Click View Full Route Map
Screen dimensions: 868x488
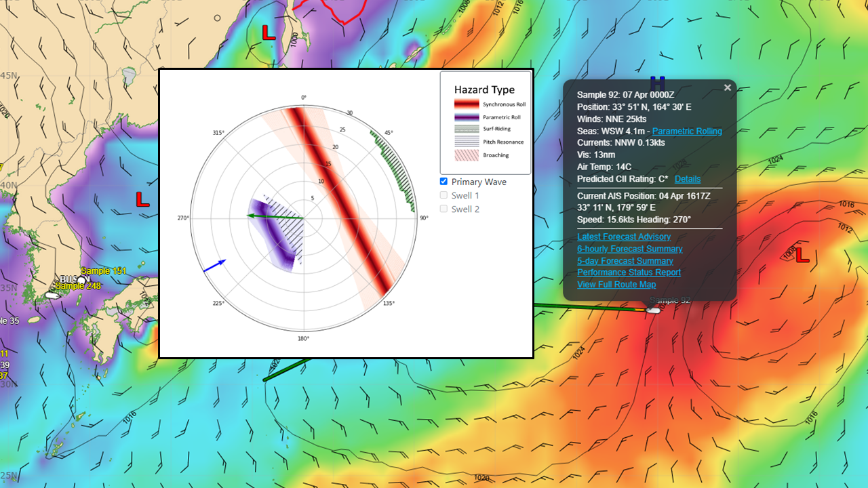point(616,285)
